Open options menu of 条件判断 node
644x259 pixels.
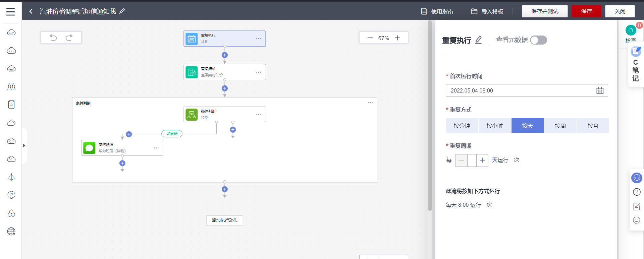(259, 115)
